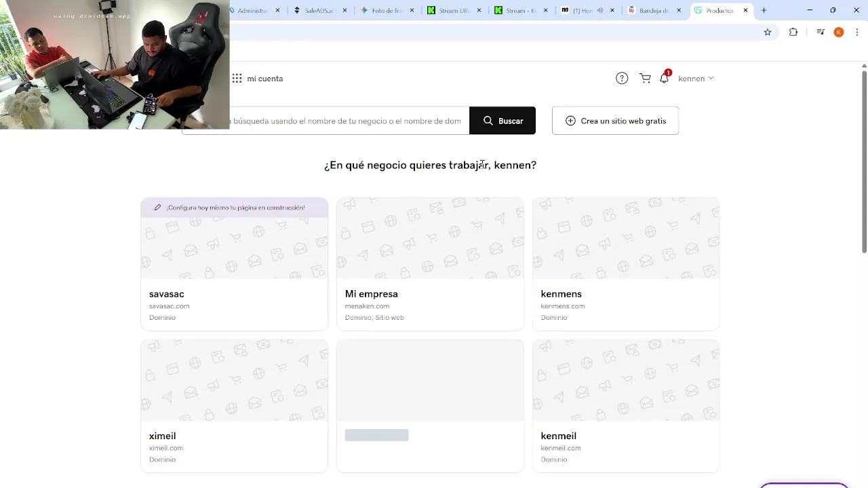Click the savasac card thumbnail image

234,248
